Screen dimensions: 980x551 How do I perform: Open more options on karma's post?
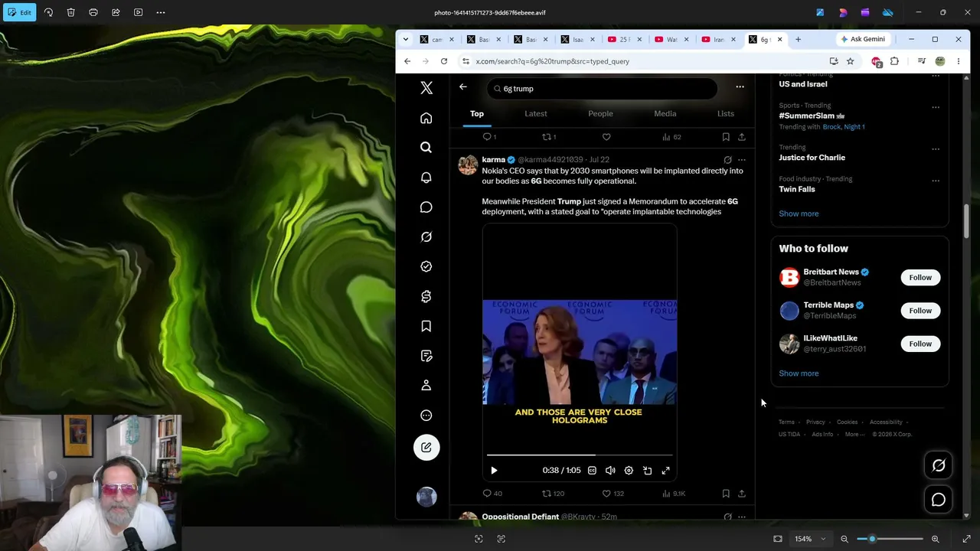pyautogui.click(x=741, y=160)
